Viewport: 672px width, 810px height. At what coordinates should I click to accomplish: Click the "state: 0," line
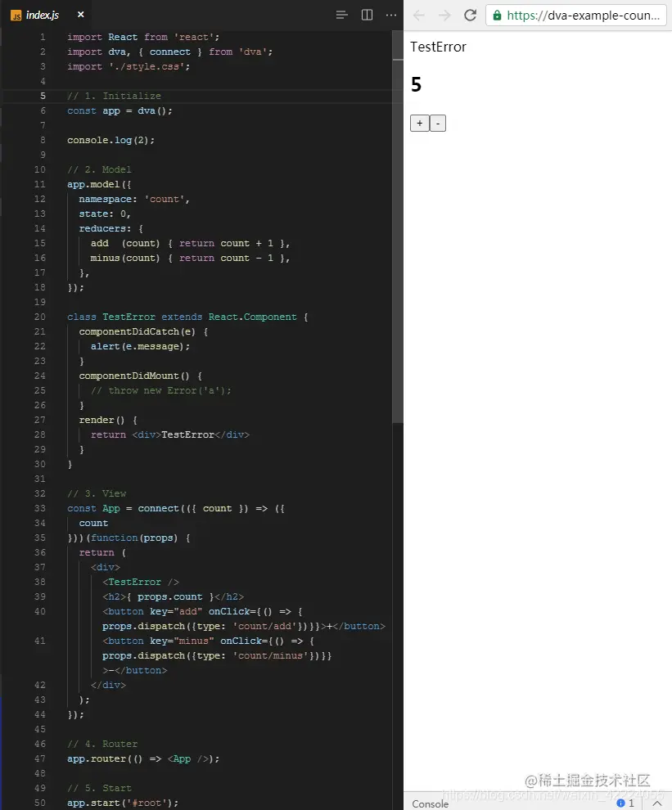105,214
